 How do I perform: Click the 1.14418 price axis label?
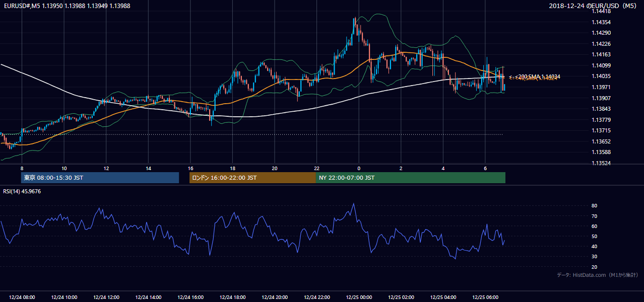point(601,12)
